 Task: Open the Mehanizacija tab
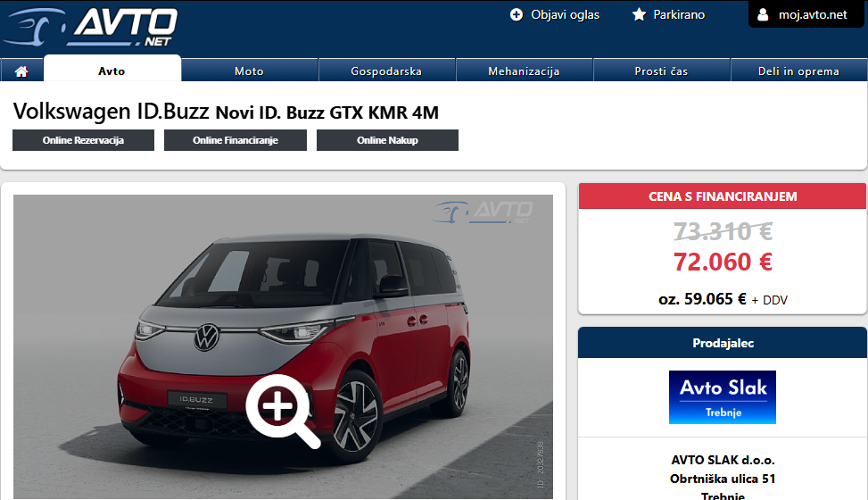tap(524, 71)
